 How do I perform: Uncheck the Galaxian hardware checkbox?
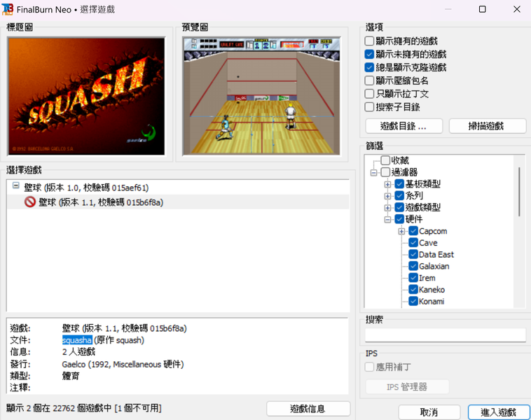[x=413, y=266]
